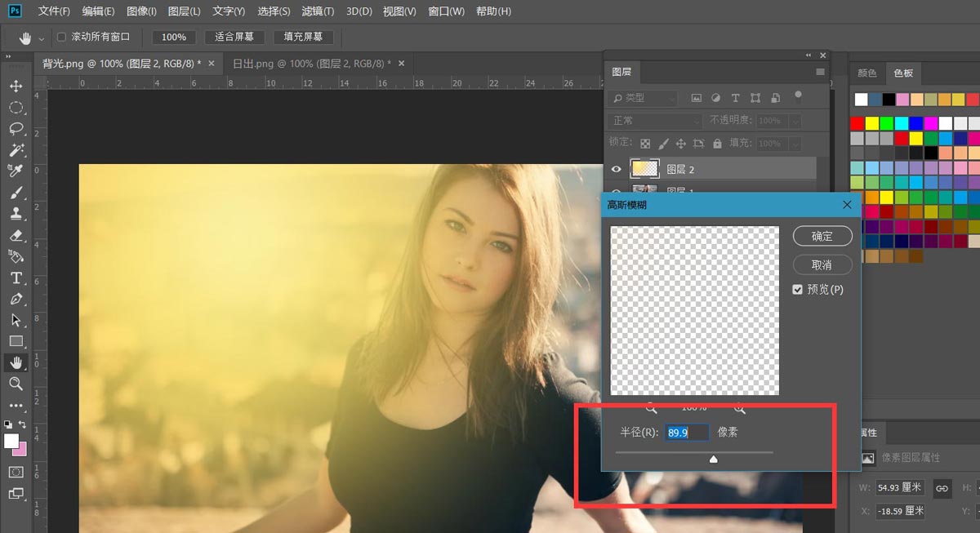Reset to default foreground and background colors
Image resolution: width=980 pixels, height=533 pixels.
pos(8,424)
